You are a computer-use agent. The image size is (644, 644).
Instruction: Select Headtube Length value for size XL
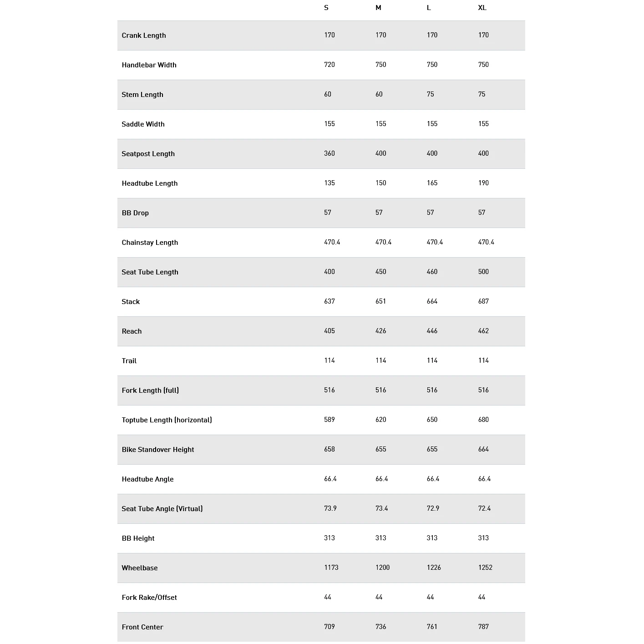483,183
